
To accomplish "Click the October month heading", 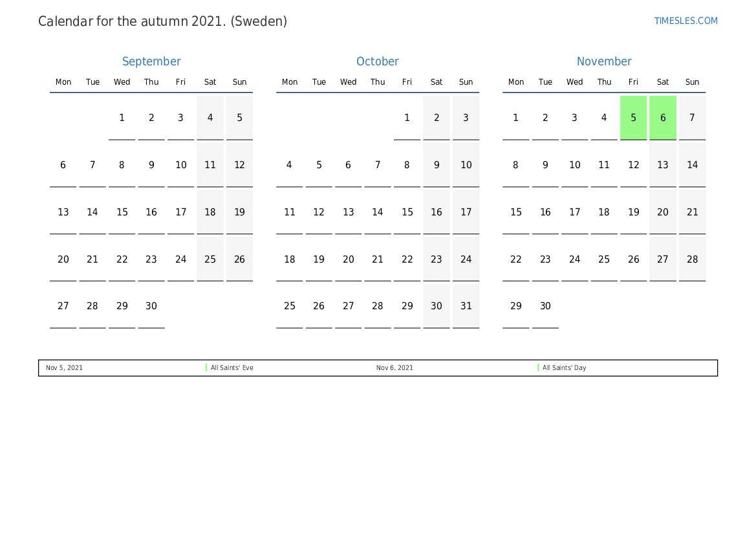I will (x=378, y=61).
